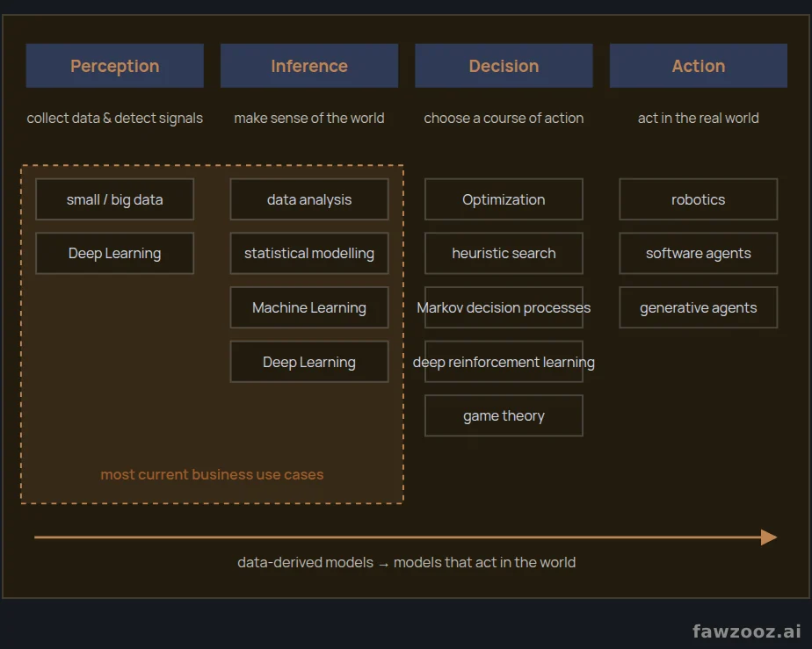Click the 'game theory' box
812x649 pixels.
504,415
